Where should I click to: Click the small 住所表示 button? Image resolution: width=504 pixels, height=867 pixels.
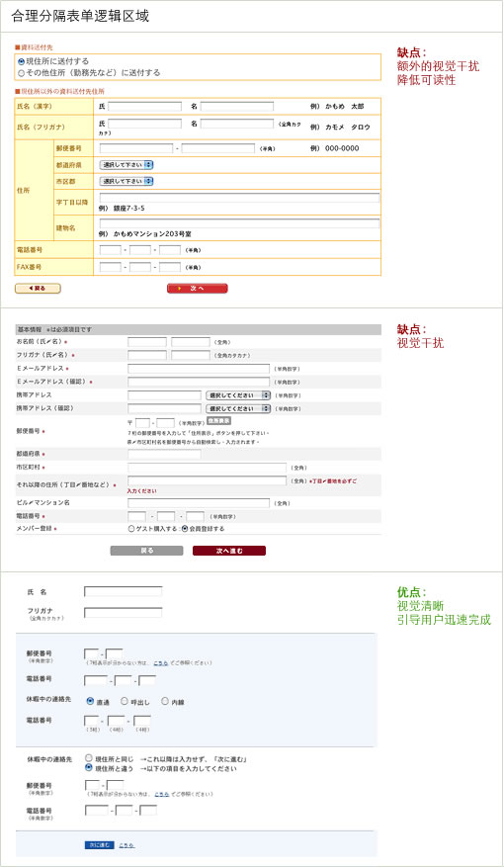218,421
